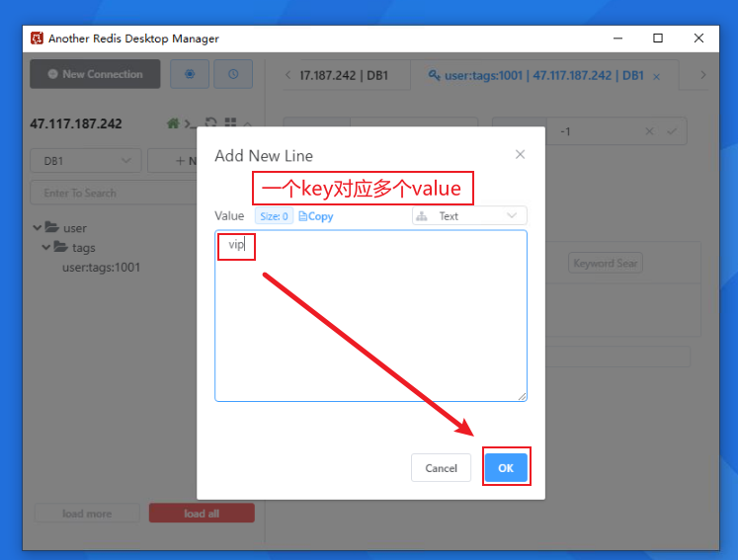Click inside the Value text area
The image size is (738, 560).
[x=370, y=315]
